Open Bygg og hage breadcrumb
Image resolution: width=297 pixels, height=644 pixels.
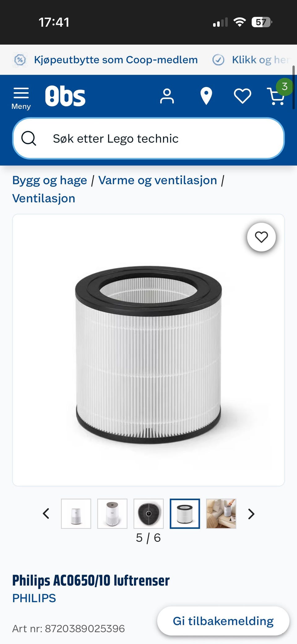pyautogui.click(x=50, y=180)
